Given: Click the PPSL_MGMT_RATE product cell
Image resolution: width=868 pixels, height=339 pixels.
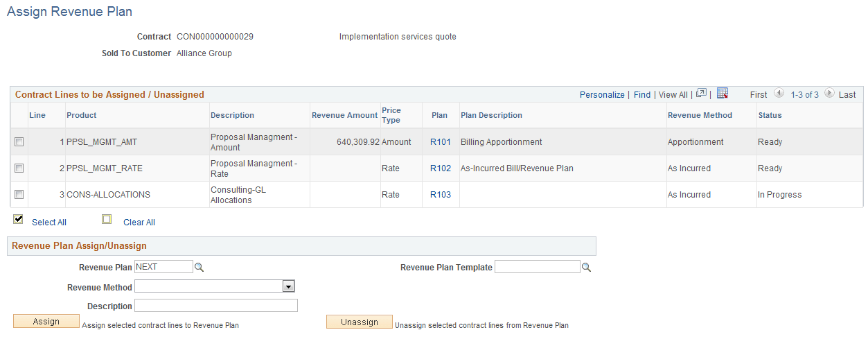Looking at the screenshot, I should pyautogui.click(x=105, y=168).
